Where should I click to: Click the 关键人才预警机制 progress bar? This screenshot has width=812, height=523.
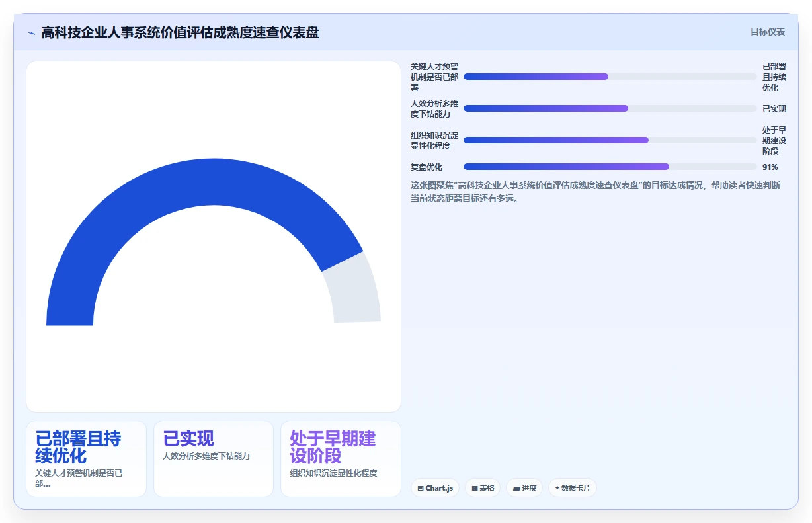click(x=610, y=77)
